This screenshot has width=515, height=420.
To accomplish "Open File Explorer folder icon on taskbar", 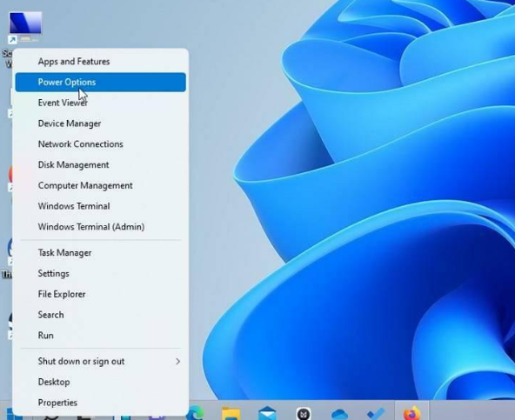I will click(231, 413).
